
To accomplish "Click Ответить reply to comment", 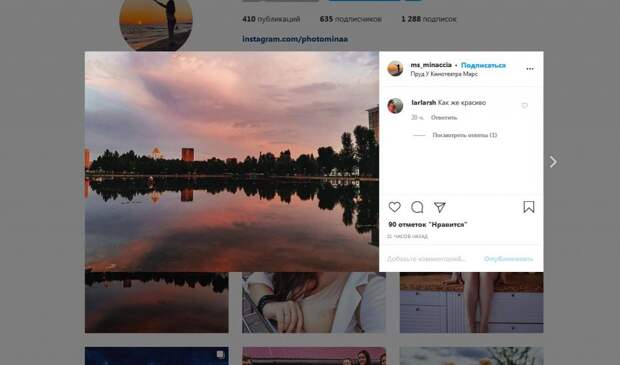I will pos(444,117).
